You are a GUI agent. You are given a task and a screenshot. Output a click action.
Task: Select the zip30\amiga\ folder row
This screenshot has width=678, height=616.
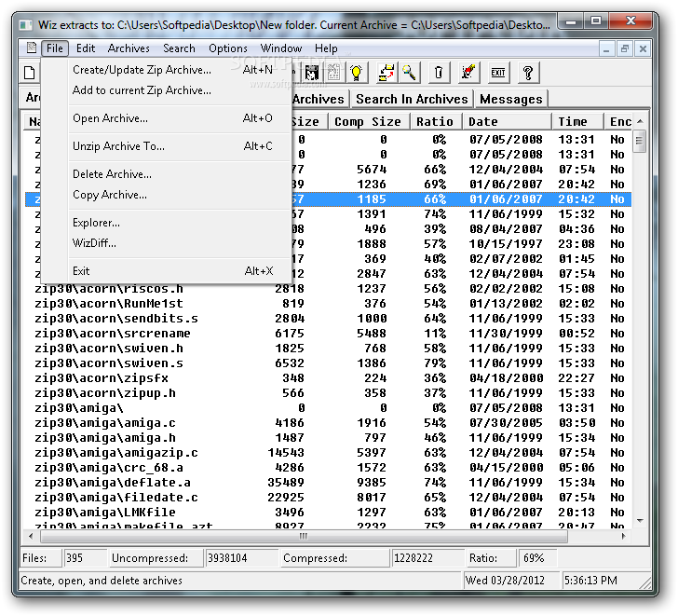[327, 408]
